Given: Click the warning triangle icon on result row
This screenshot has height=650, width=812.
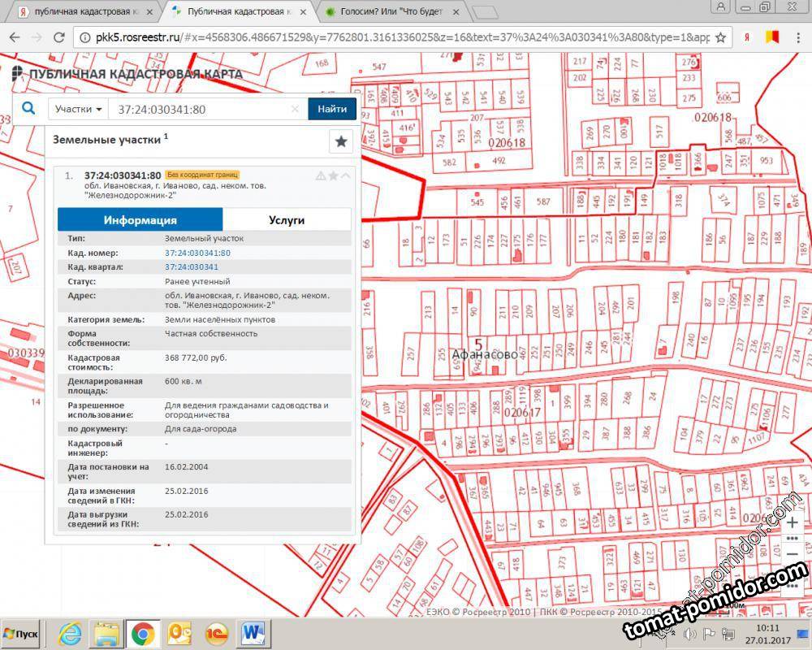Looking at the screenshot, I should 321,175.
